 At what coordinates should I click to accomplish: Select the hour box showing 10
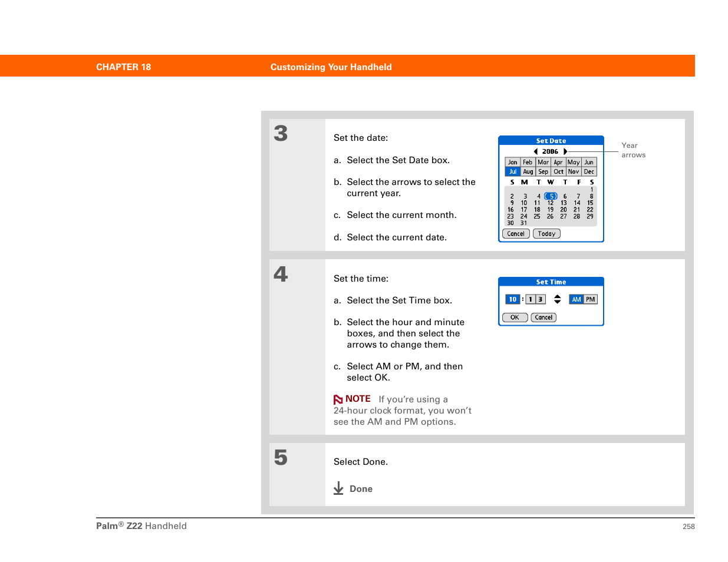(513, 299)
